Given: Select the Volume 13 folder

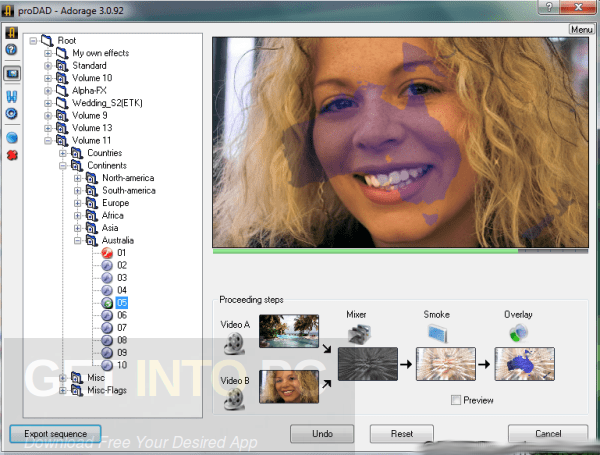Looking at the screenshot, I should tap(92, 128).
